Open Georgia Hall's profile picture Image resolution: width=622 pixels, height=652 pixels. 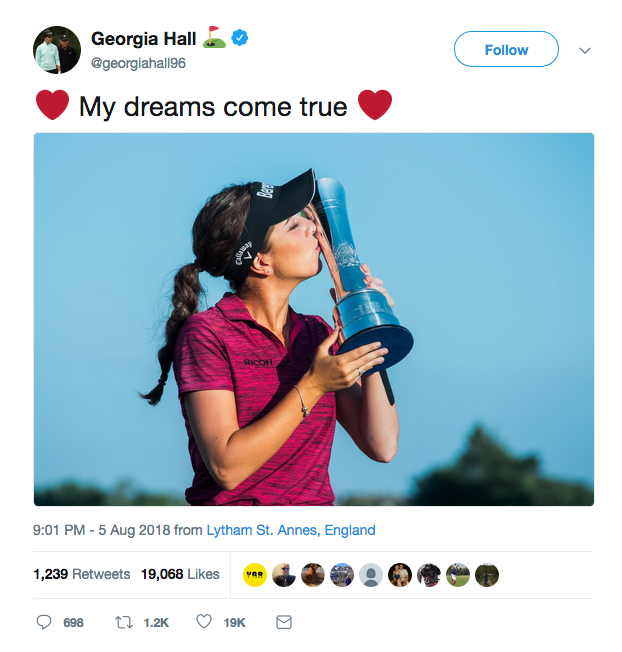click(x=57, y=49)
